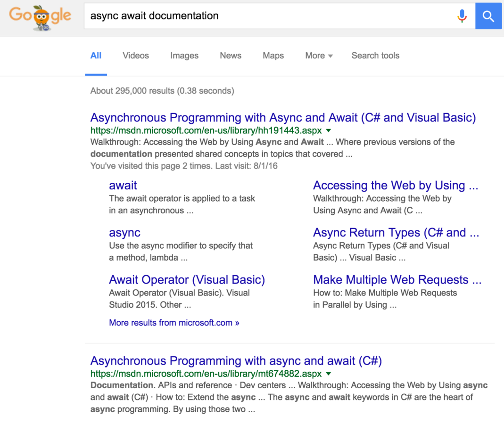
Task: Start voice search with microphone icon
Action: click(x=462, y=16)
